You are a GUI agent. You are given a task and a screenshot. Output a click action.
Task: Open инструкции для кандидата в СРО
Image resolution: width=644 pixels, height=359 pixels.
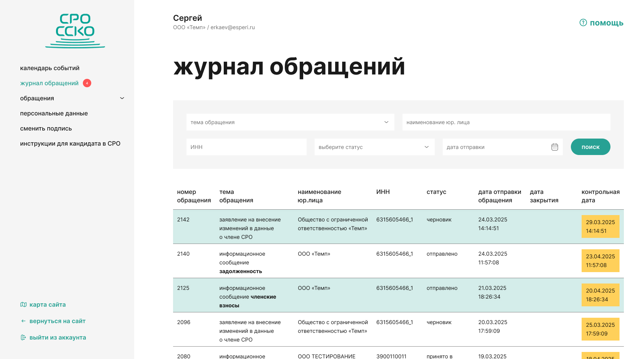point(70,144)
